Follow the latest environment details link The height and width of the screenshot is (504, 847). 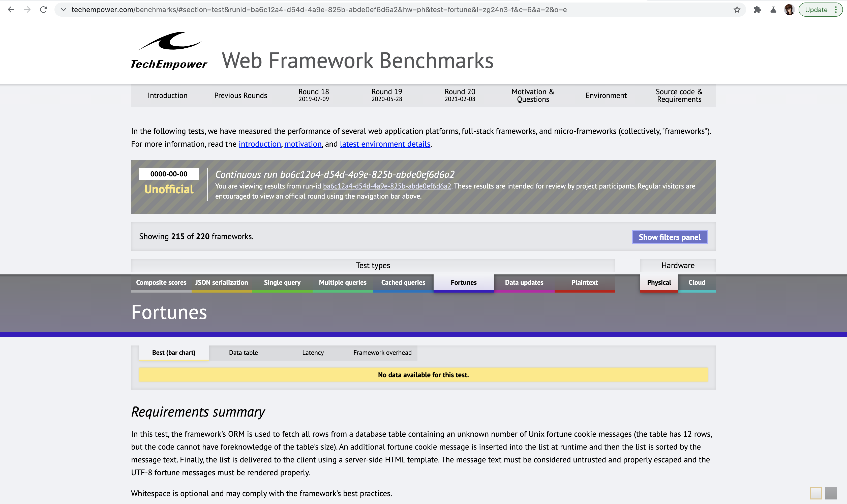point(385,144)
